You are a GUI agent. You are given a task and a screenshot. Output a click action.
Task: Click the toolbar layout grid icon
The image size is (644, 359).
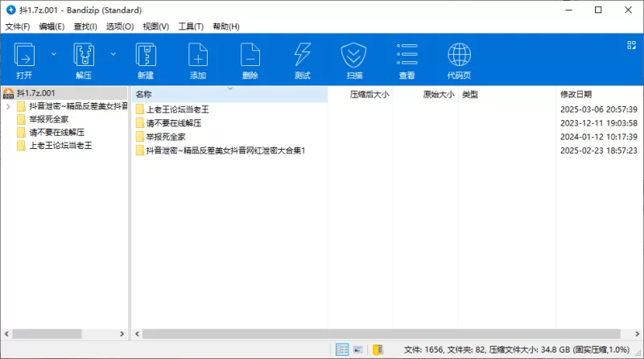632,45
